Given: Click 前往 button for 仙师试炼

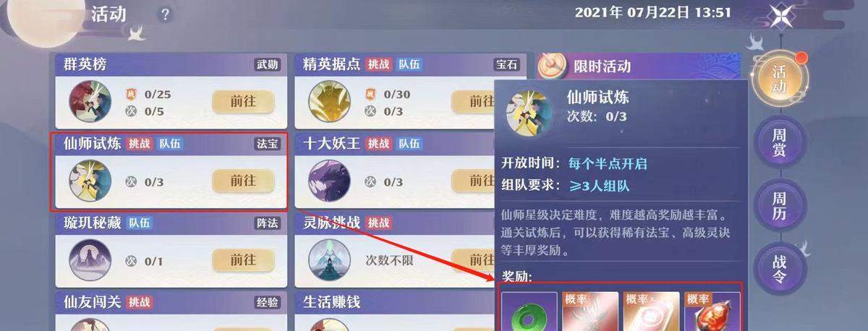Looking at the screenshot, I should point(244,181).
